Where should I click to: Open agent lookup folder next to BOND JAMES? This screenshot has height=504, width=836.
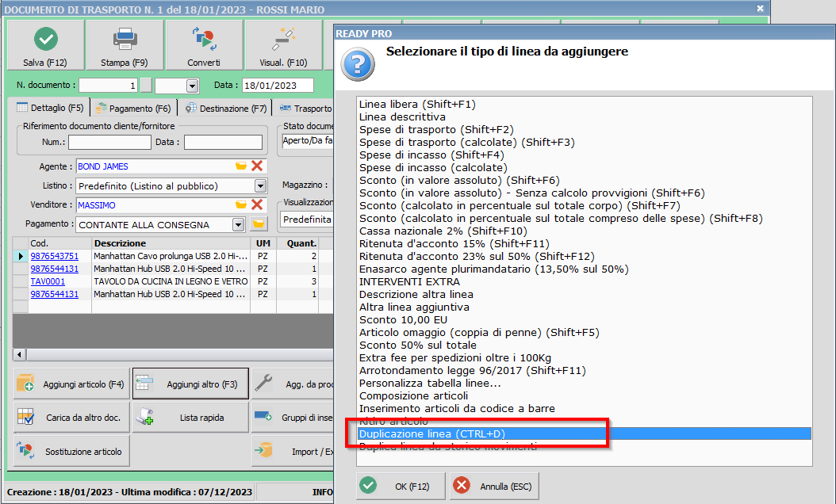pyautogui.click(x=241, y=166)
